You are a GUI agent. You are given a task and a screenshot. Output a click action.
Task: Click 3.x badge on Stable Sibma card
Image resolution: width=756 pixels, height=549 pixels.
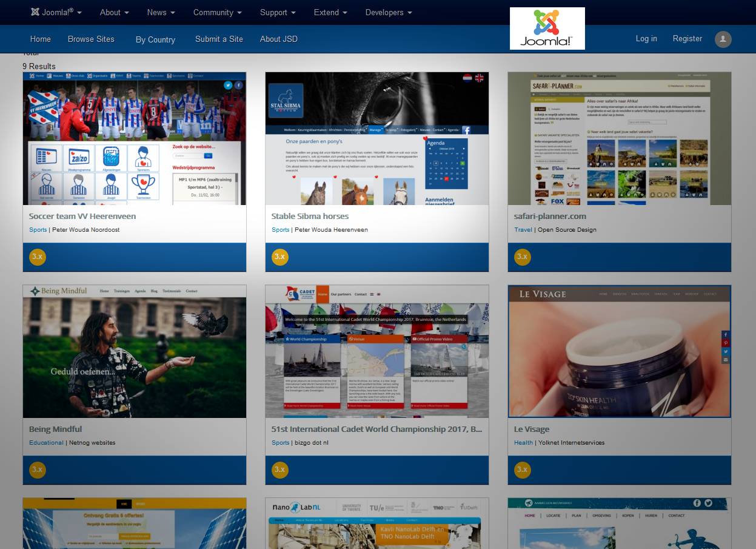(280, 257)
